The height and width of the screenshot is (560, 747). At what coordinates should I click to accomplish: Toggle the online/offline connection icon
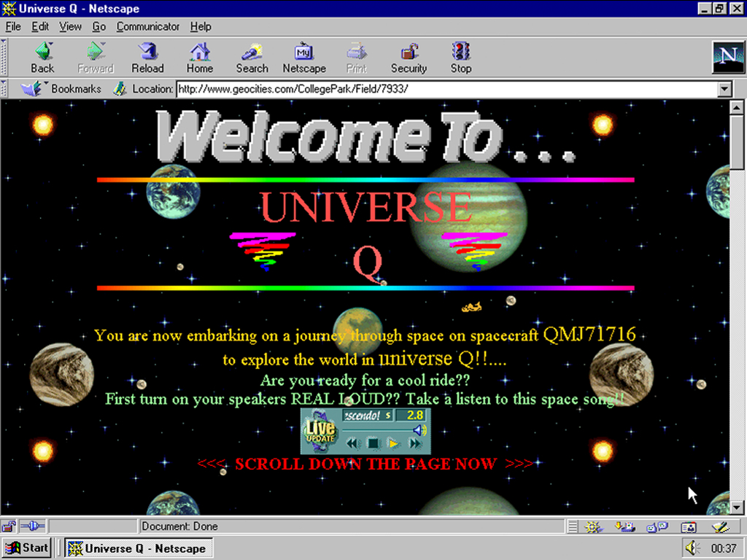[32, 526]
